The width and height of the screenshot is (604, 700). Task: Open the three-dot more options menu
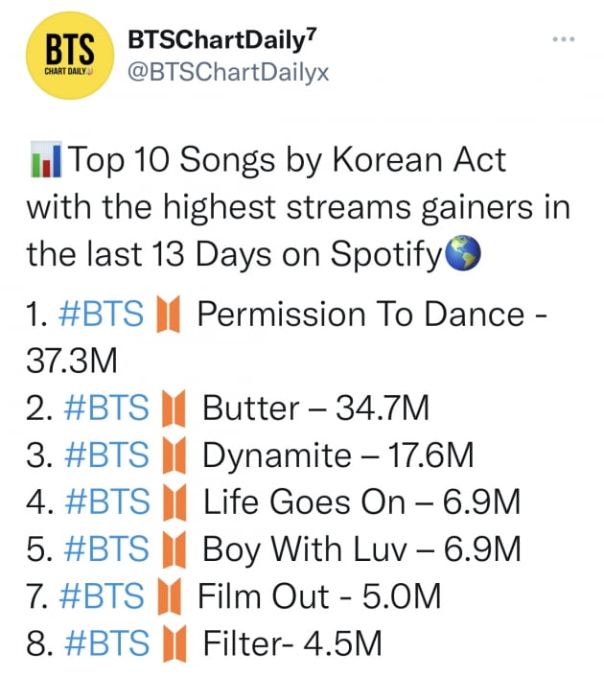(x=563, y=39)
